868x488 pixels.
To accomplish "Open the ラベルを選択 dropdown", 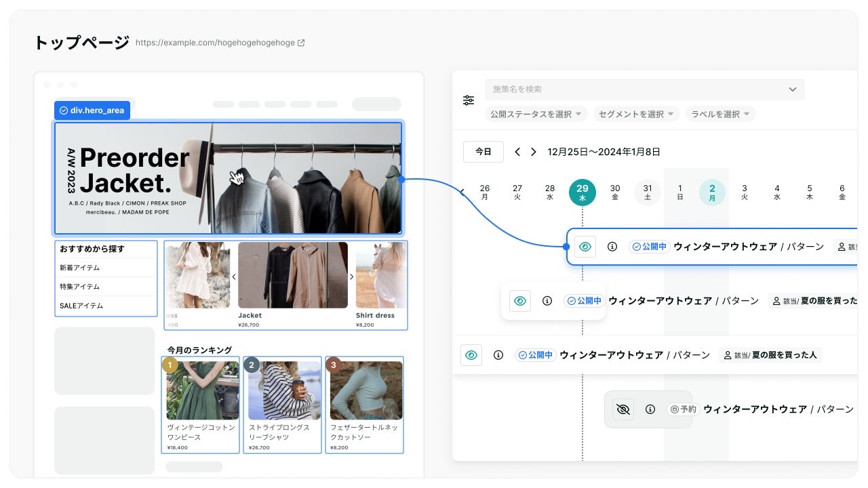I will (x=720, y=115).
